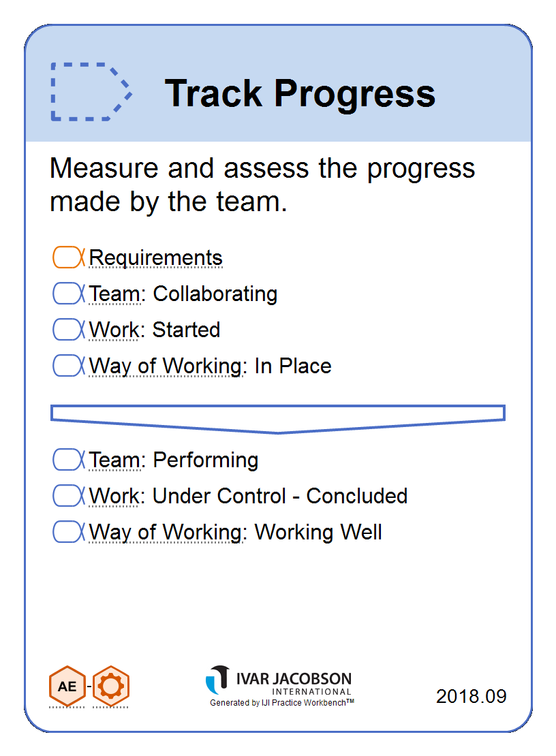Click the orange AE hexagon badge
Image resolution: width=556 pixels, height=756 pixels.
[x=67, y=686]
